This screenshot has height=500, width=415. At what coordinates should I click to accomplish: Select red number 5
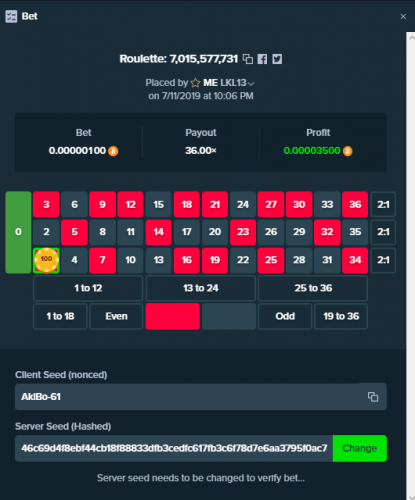point(74,232)
